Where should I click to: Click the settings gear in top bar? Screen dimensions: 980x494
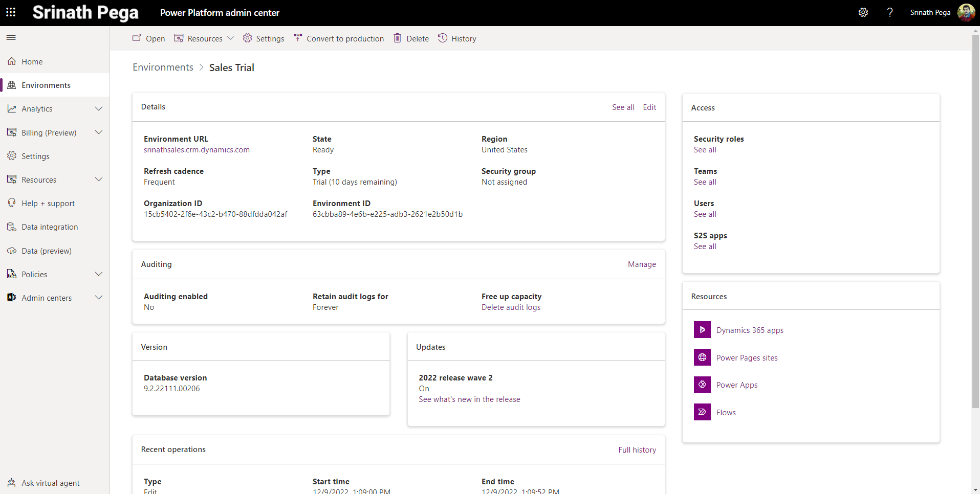tap(863, 12)
